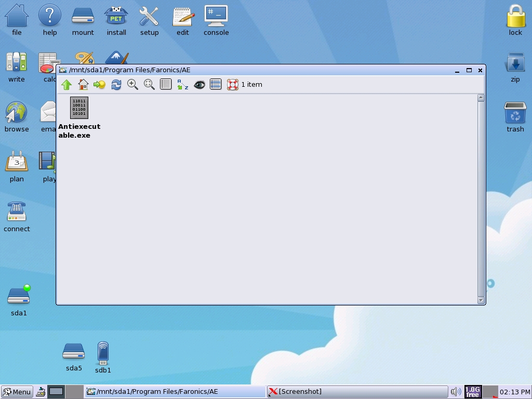
Task: Switch to list details view
Action: [166, 84]
